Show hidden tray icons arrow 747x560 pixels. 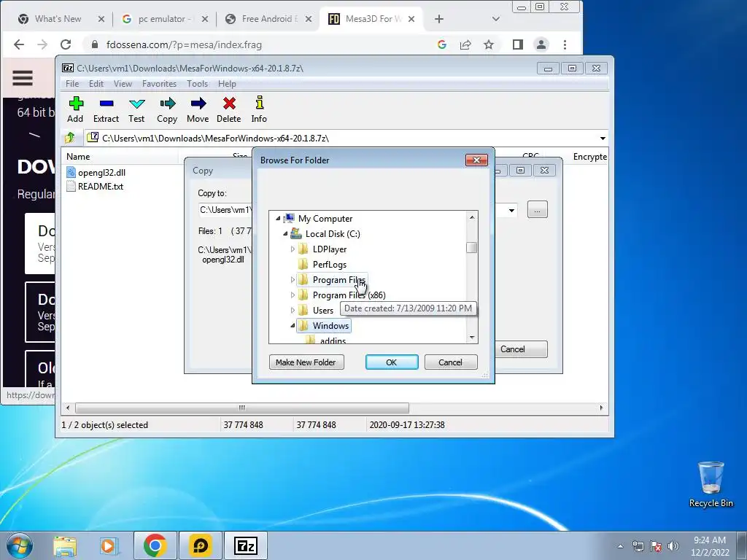click(x=620, y=546)
